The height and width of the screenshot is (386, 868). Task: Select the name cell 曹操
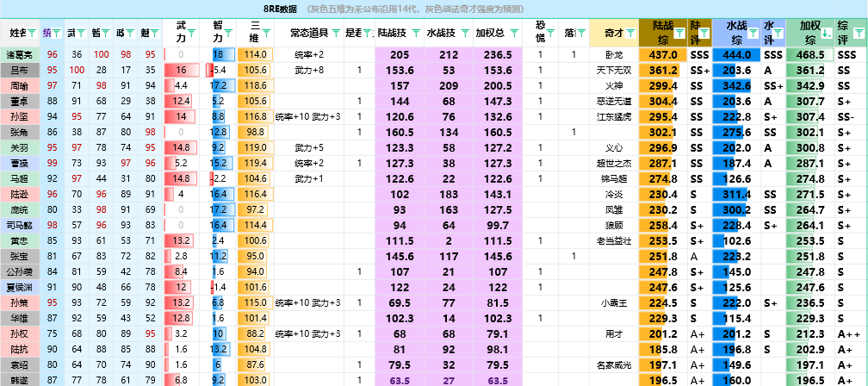point(20,164)
